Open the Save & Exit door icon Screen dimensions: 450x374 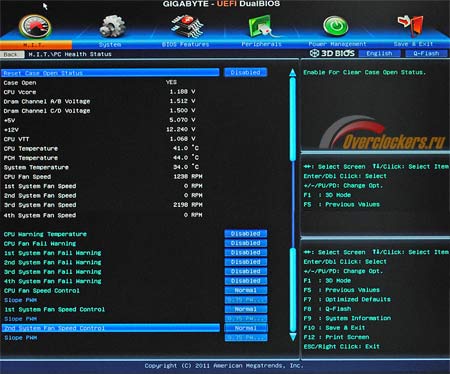411,26
